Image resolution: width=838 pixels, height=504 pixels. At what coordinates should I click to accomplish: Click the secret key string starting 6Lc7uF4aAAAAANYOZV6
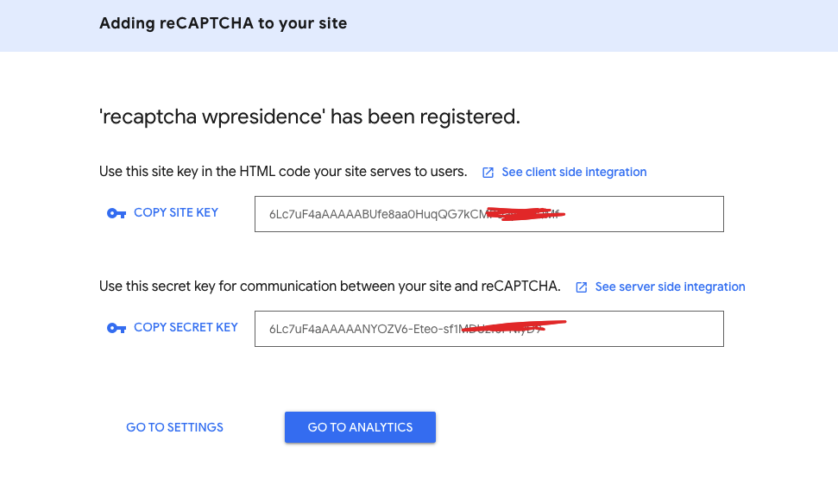pyautogui.click(x=405, y=329)
